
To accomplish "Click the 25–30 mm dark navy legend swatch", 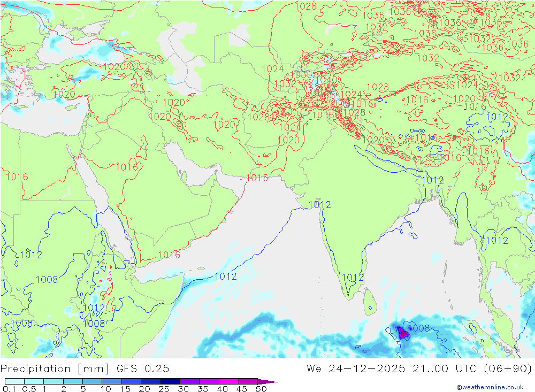I will 170,381.
